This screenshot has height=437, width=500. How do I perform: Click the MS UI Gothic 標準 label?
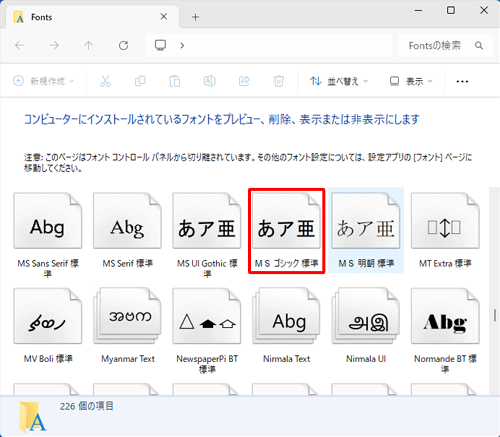[207, 268]
